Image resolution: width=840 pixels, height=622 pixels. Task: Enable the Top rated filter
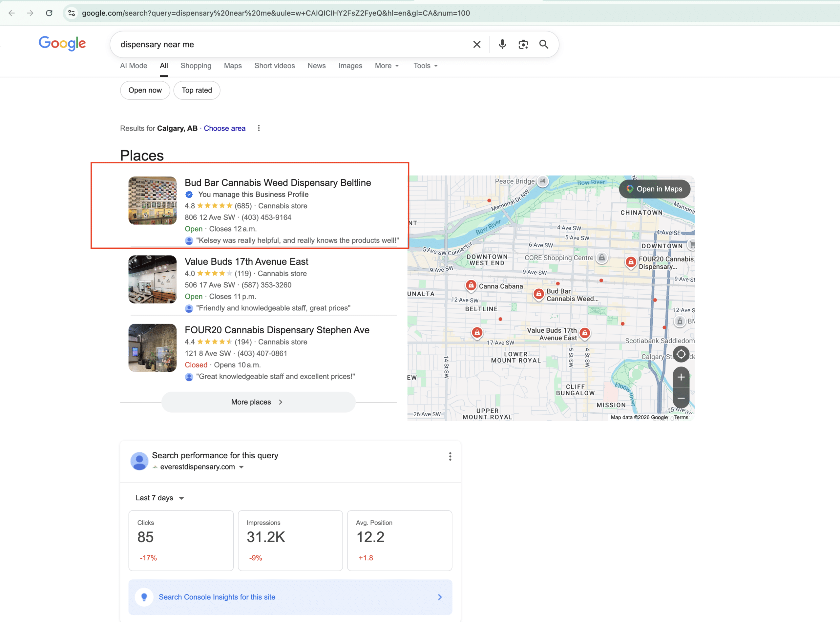pos(197,90)
